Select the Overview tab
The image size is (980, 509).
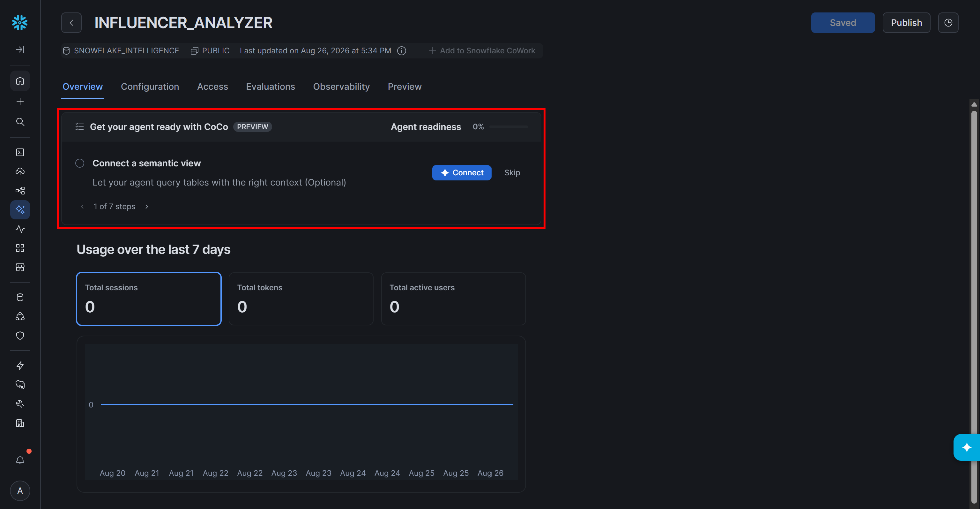tap(83, 87)
